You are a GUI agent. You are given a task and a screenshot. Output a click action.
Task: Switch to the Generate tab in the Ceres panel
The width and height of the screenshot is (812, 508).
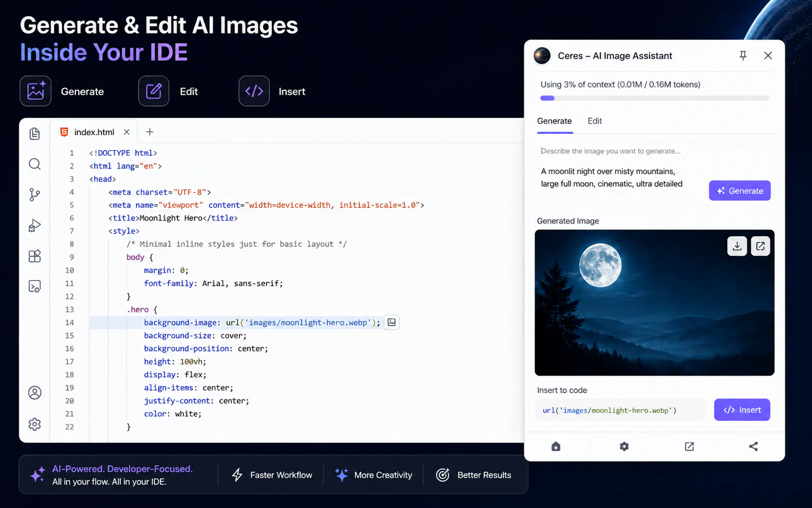pyautogui.click(x=554, y=121)
